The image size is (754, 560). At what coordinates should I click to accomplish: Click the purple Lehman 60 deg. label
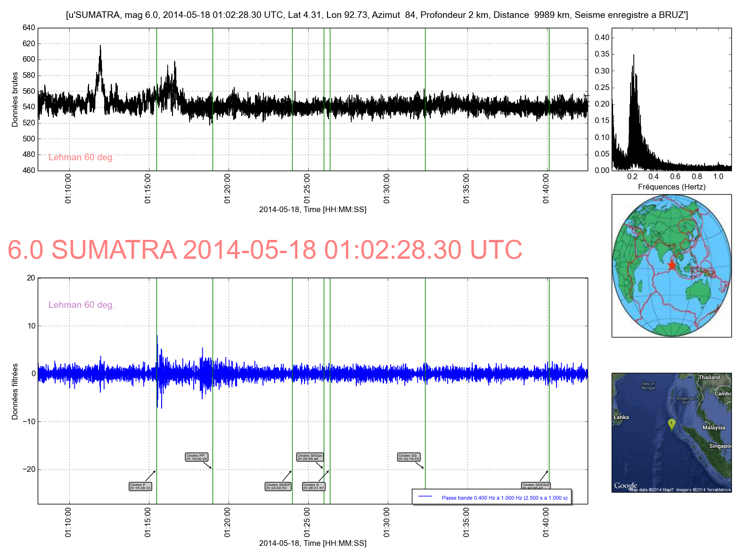tap(82, 305)
